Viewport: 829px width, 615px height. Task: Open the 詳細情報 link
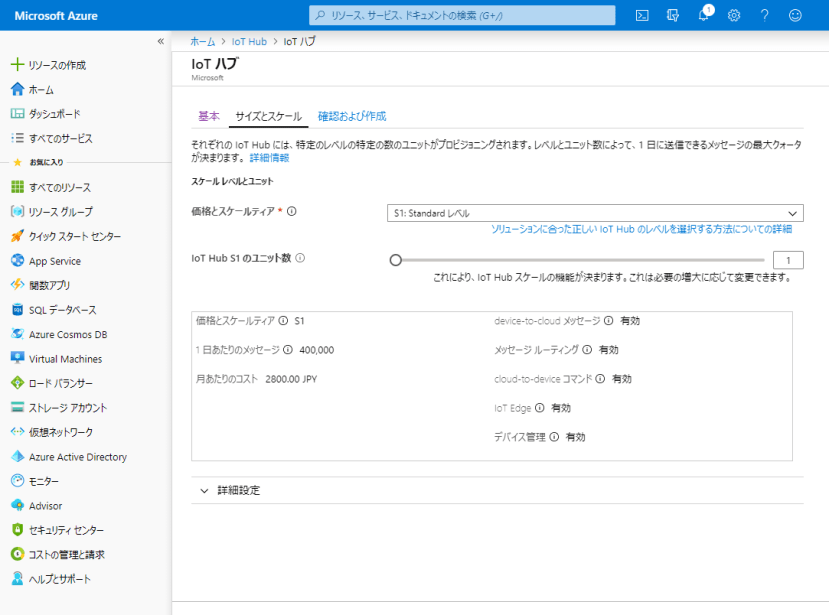coord(269,158)
